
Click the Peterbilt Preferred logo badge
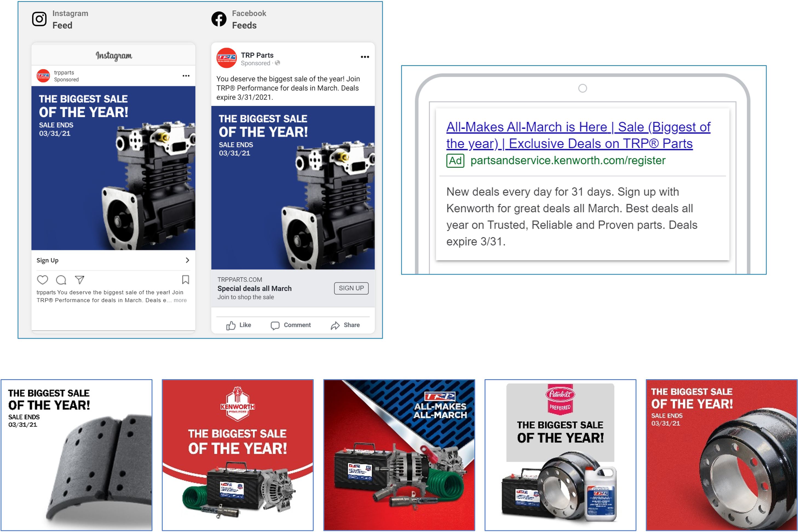point(560,399)
